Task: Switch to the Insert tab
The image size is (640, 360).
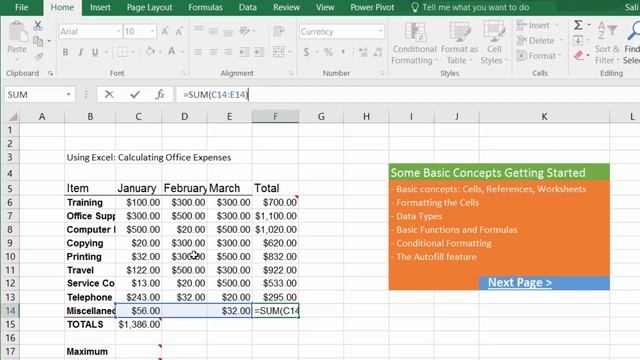Action: (x=100, y=7)
